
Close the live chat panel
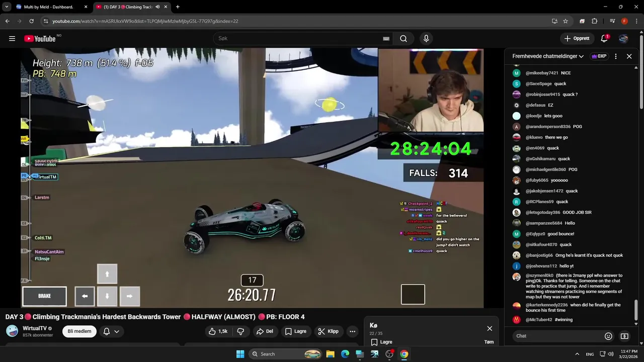click(629, 56)
